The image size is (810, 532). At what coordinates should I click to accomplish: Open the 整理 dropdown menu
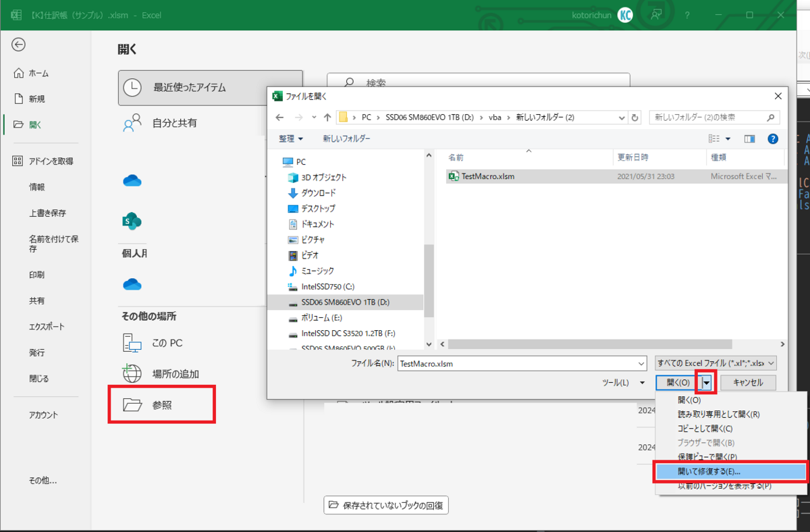click(291, 138)
